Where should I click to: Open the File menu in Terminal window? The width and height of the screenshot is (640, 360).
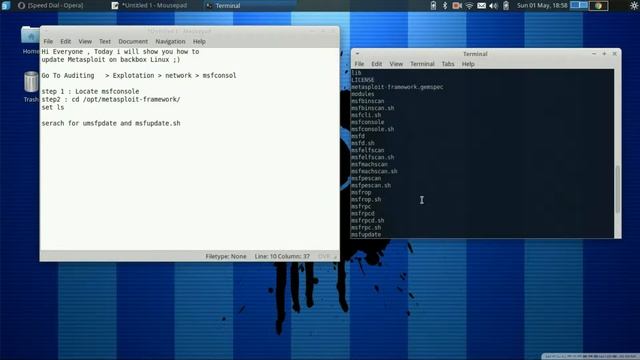[x=359, y=64]
